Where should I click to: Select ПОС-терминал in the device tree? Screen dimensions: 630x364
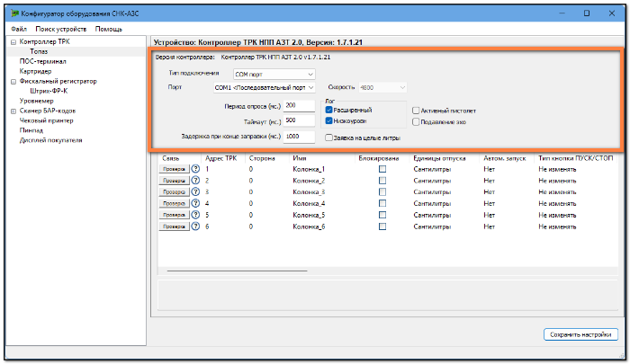(x=43, y=61)
